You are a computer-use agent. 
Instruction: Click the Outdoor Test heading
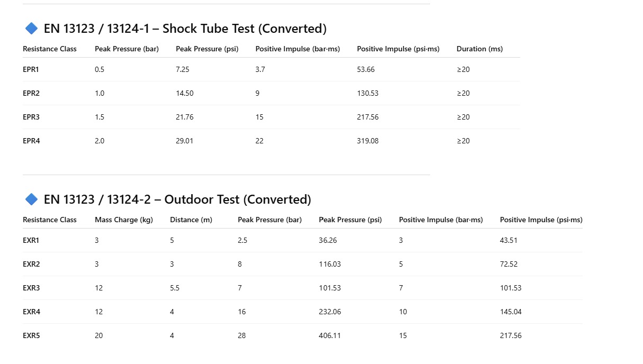[x=177, y=199]
